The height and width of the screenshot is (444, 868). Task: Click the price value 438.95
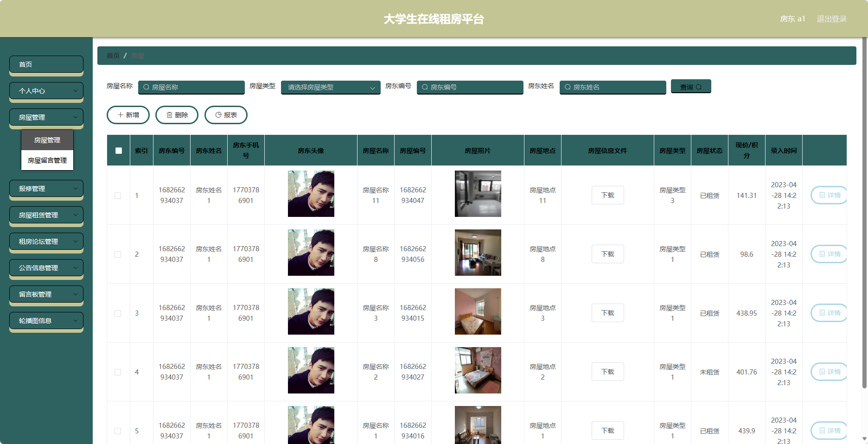[747, 313]
